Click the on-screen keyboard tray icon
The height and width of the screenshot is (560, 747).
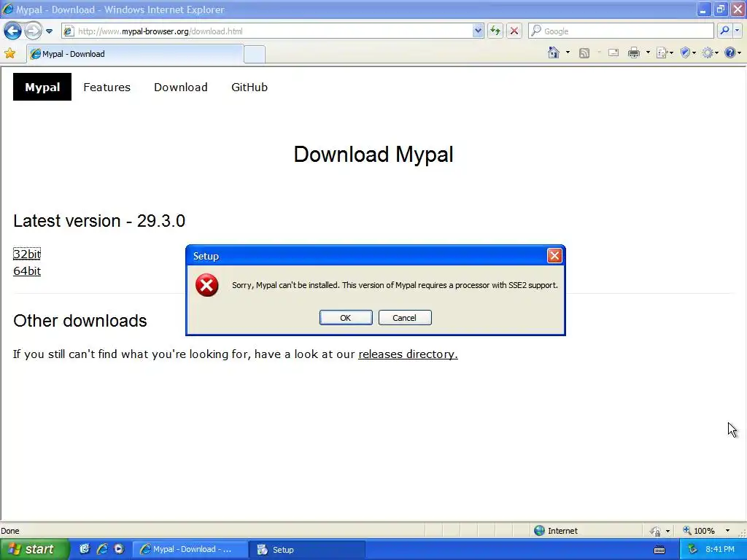pos(659,550)
